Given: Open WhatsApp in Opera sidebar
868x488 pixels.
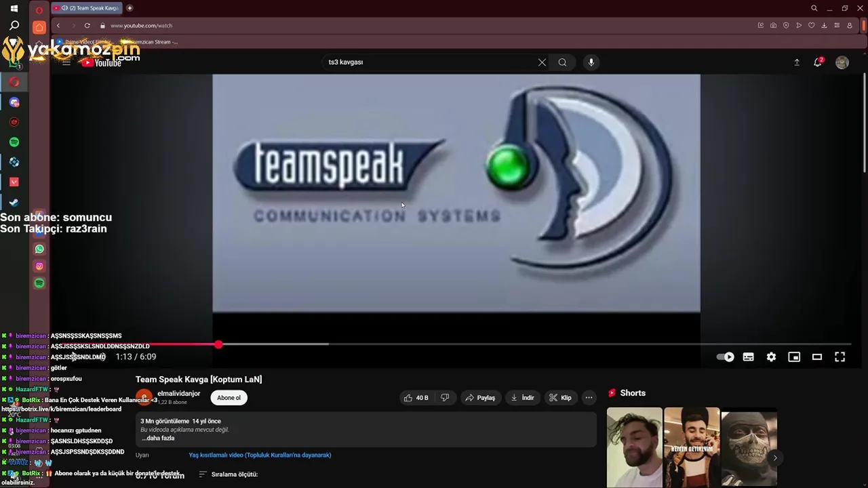Looking at the screenshot, I should tap(39, 249).
